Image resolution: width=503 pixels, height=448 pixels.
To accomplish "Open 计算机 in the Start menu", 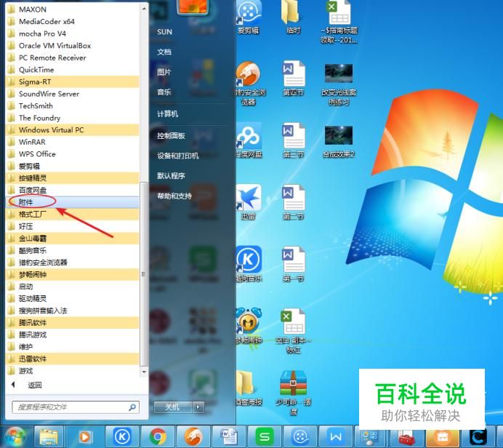I will (167, 114).
